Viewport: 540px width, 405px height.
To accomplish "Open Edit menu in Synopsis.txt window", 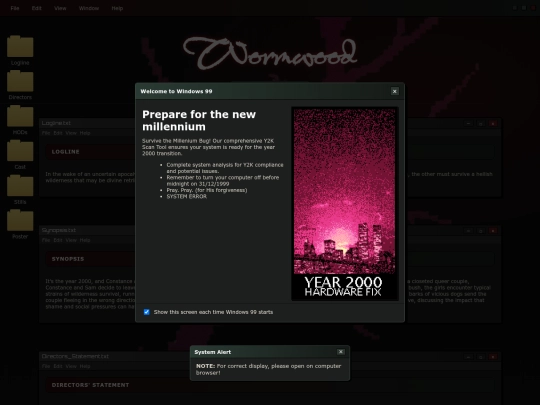I will (58, 240).
